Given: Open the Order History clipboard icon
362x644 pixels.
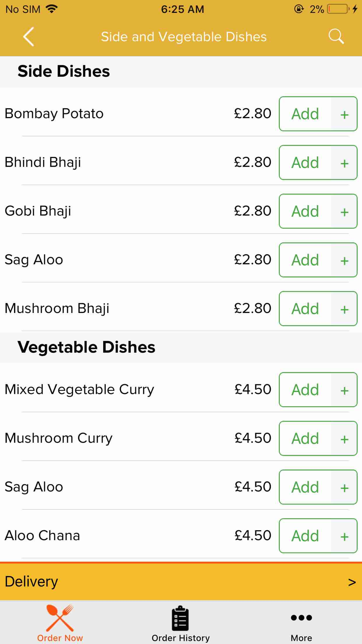Looking at the screenshot, I should click(180, 618).
